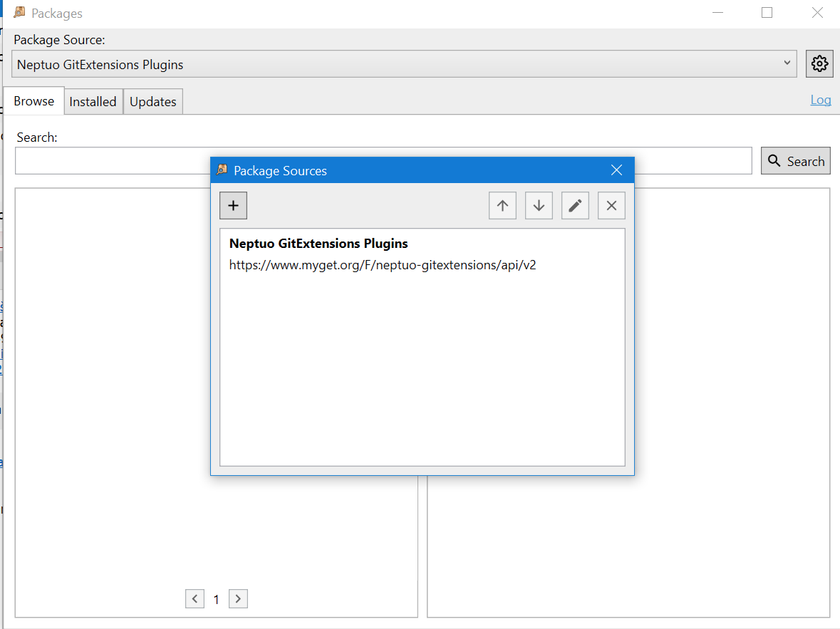Open the Log link
This screenshot has width=840, height=629.
[820, 100]
